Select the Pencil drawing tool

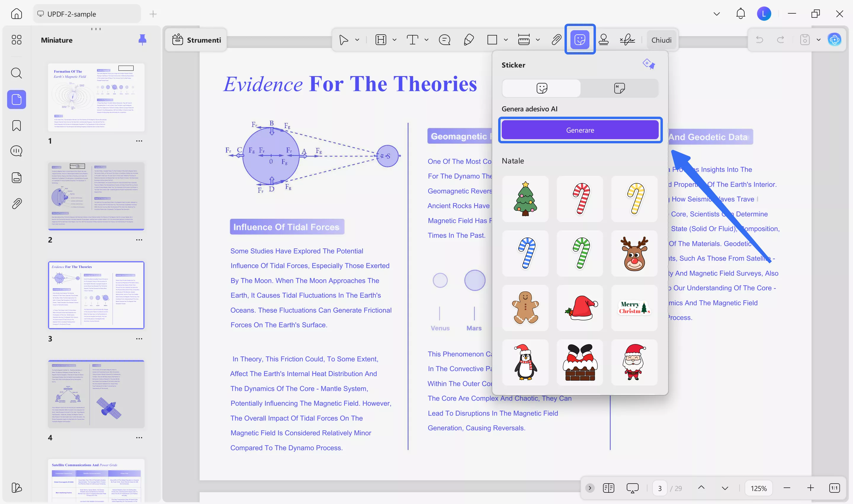(469, 40)
